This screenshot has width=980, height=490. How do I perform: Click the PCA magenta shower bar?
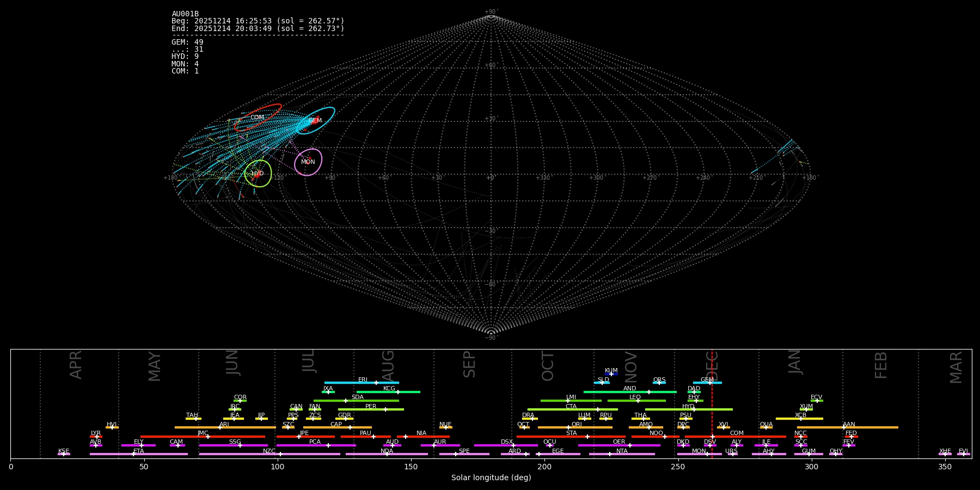tap(316, 445)
